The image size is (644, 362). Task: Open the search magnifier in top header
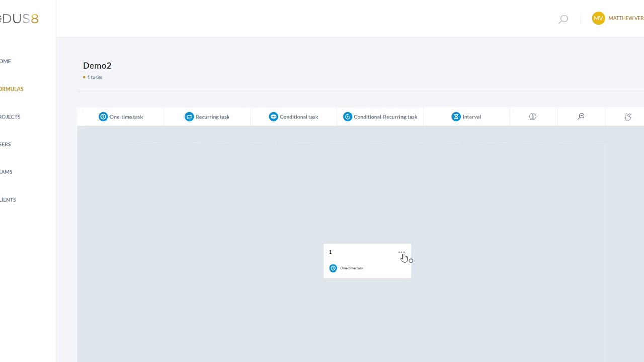563,19
